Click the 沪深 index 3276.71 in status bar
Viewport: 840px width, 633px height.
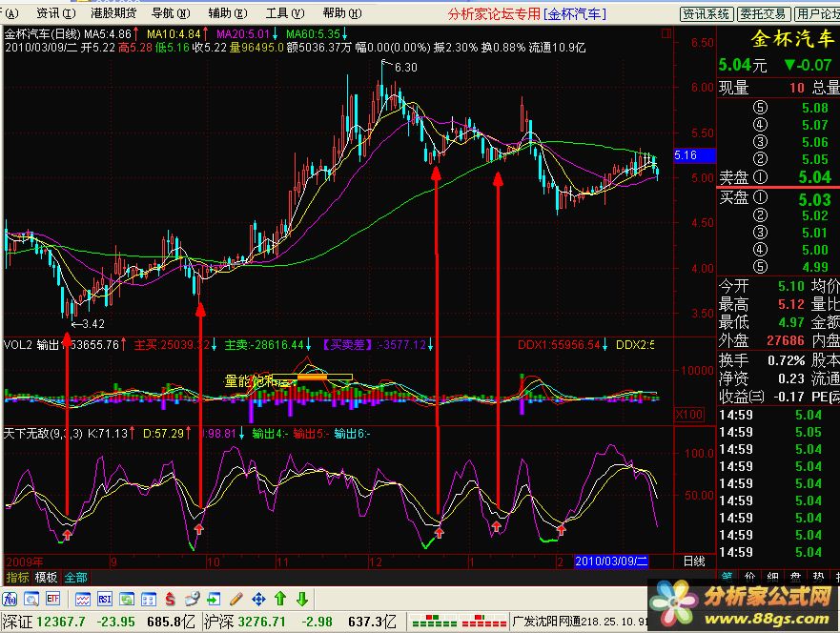[263, 622]
